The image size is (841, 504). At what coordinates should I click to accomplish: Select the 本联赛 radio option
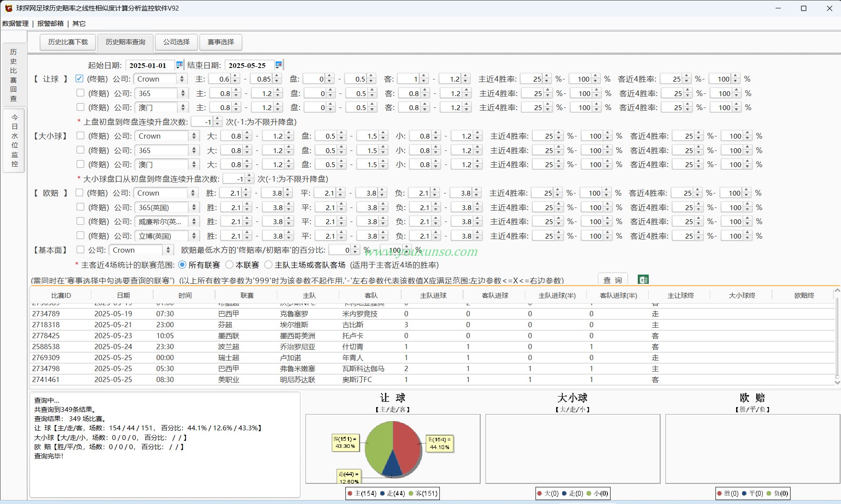(229, 265)
